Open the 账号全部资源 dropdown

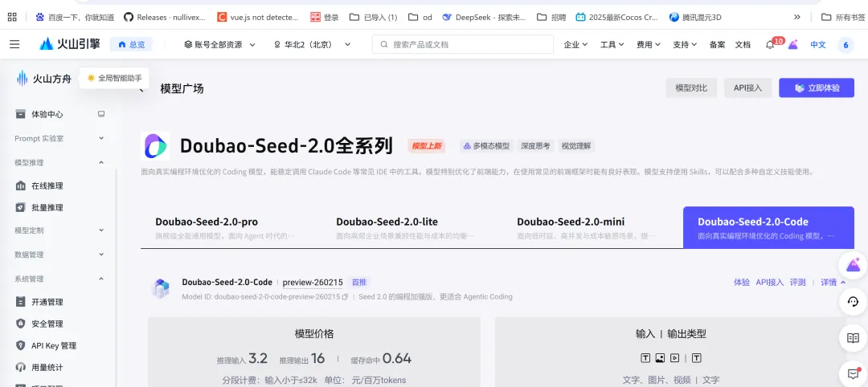tap(219, 45)
